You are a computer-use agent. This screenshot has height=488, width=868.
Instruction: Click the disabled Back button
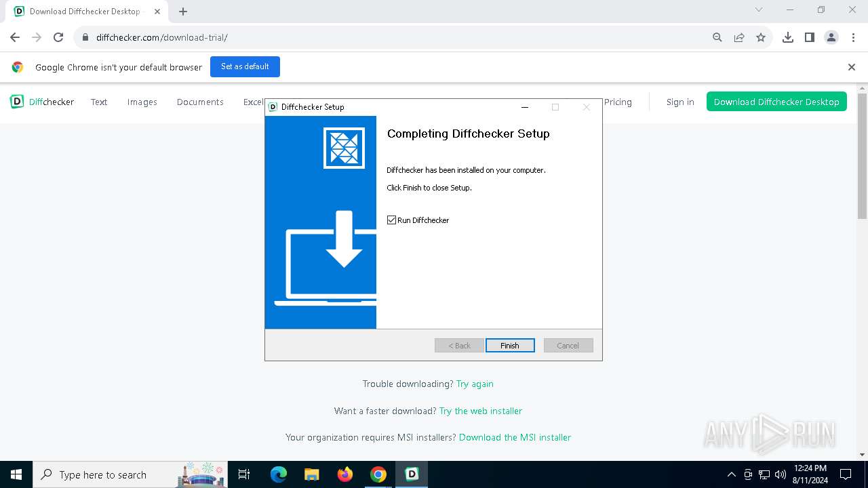[x=459, y=346]
